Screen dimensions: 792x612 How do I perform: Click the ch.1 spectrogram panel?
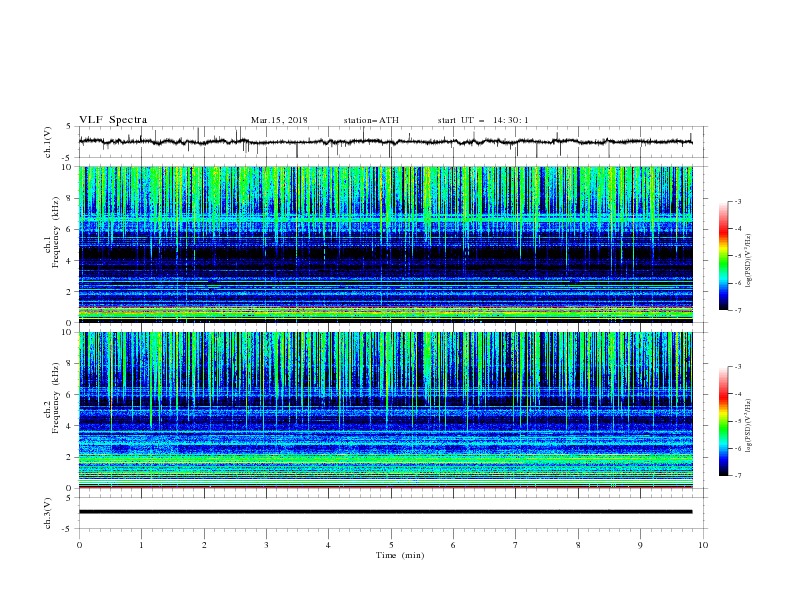[x=386, y=244]
